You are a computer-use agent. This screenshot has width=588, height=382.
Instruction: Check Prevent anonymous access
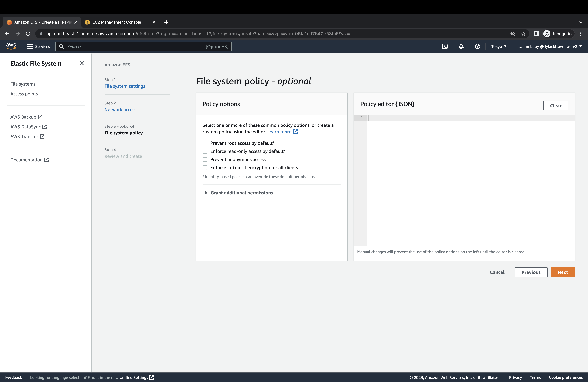[x=205, y=159]
